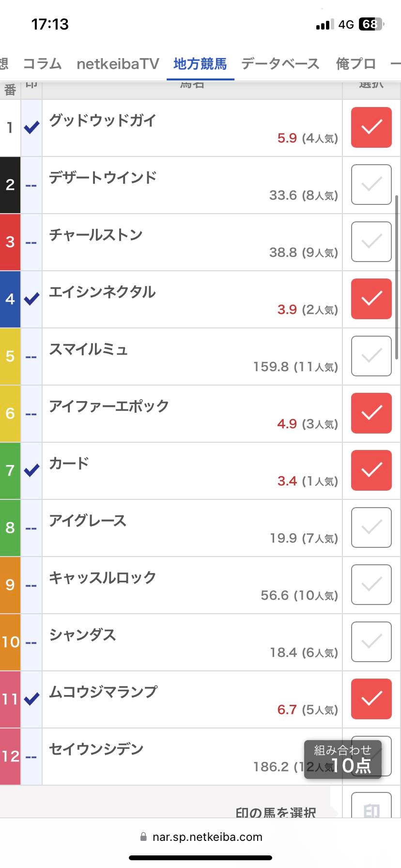Screen dimensions: 401x868
Task: Tap the nar.sp.netkeiba.com address bar
Action: [200, 837]
